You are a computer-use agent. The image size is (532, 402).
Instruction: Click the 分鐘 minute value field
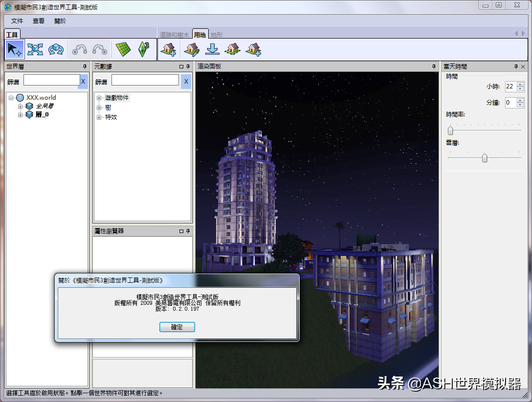(x=510, y=103)
